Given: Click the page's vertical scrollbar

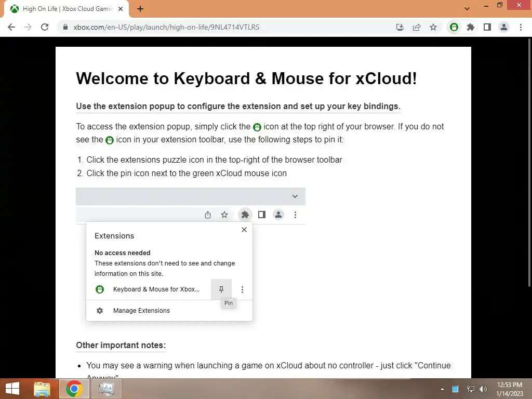Looking at the screenshot, I should pyautogui.click(x=529, y=163).
